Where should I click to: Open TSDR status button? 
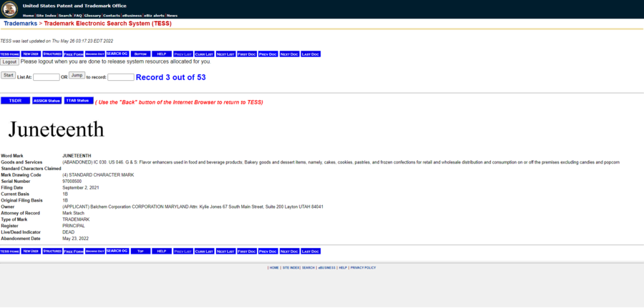pyautogui.click(x=16, y=101)
